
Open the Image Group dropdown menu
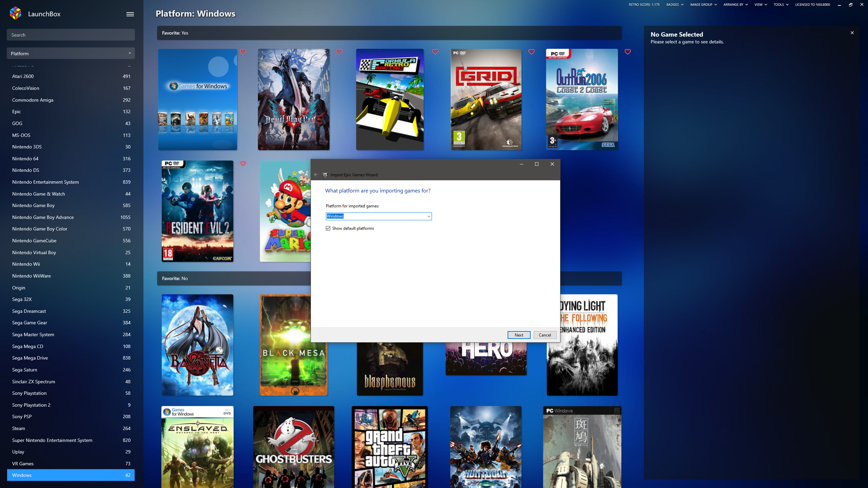[704, 5]
